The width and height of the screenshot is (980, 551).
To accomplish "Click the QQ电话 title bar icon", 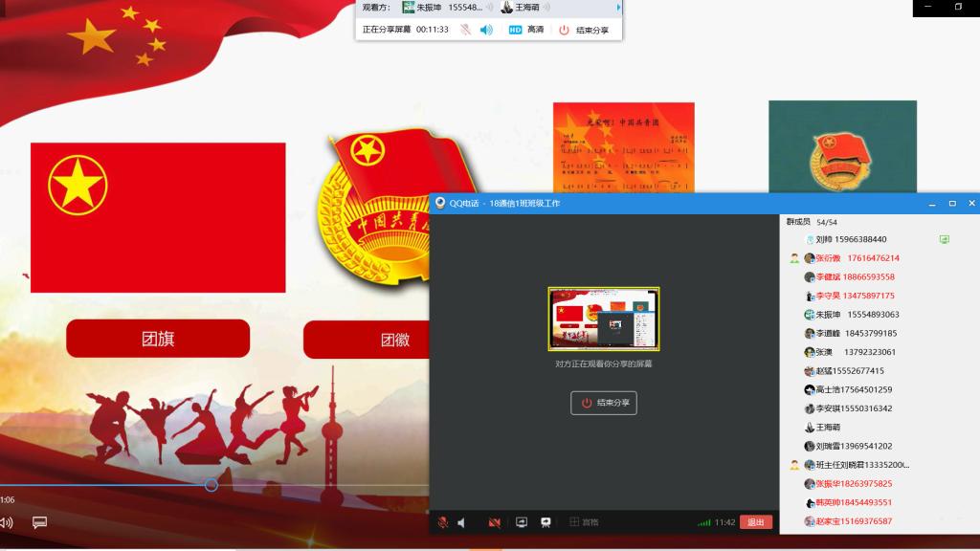I will (440, 203).
